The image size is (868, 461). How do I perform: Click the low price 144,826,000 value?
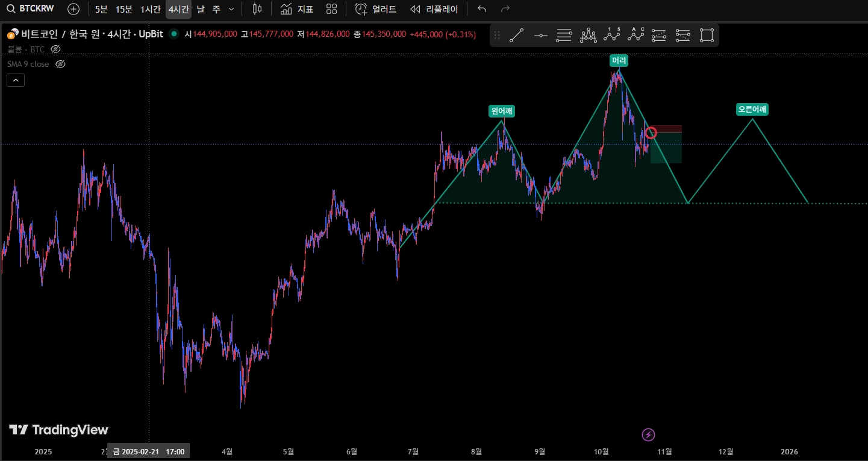coord(328,34)
